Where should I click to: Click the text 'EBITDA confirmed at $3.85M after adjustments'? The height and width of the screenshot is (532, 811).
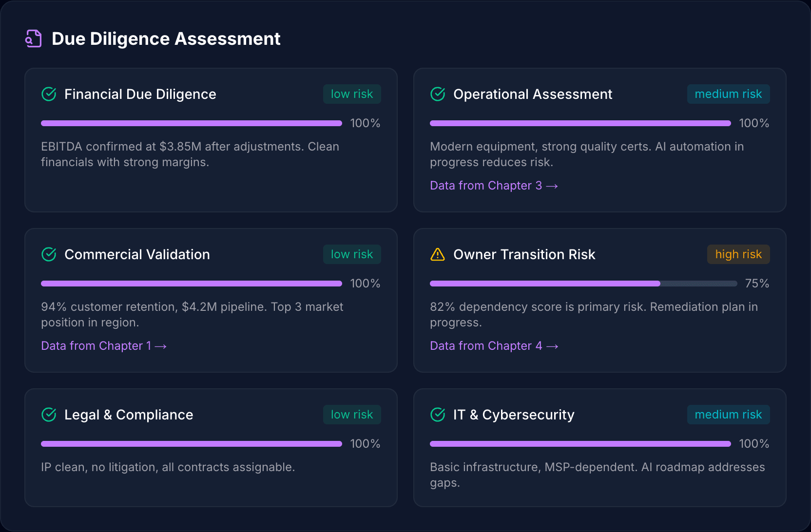[171, 147]
